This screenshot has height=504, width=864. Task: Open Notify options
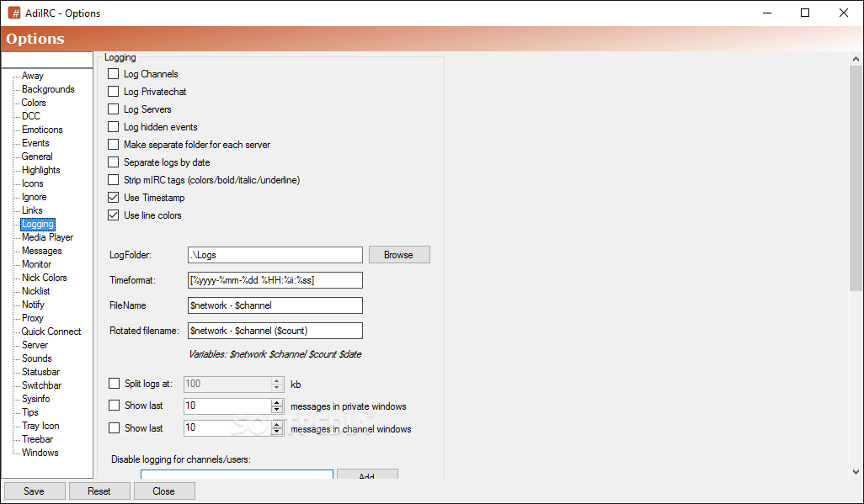[x=33, y=305]
